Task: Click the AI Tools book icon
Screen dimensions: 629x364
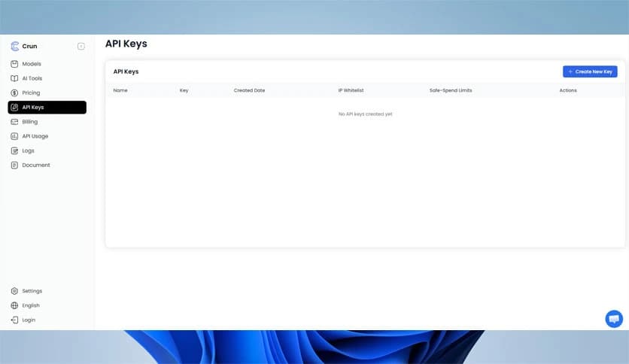Action: pyautogui.click(x=14, y=78)
